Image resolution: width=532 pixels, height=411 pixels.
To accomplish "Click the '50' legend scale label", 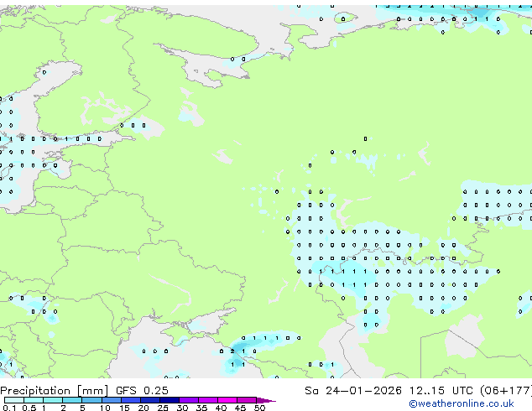I will tap(259, 408).
